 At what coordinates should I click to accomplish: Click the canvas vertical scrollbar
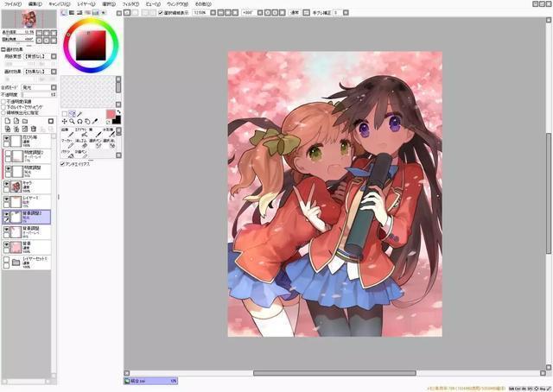(x=549, y=194)
